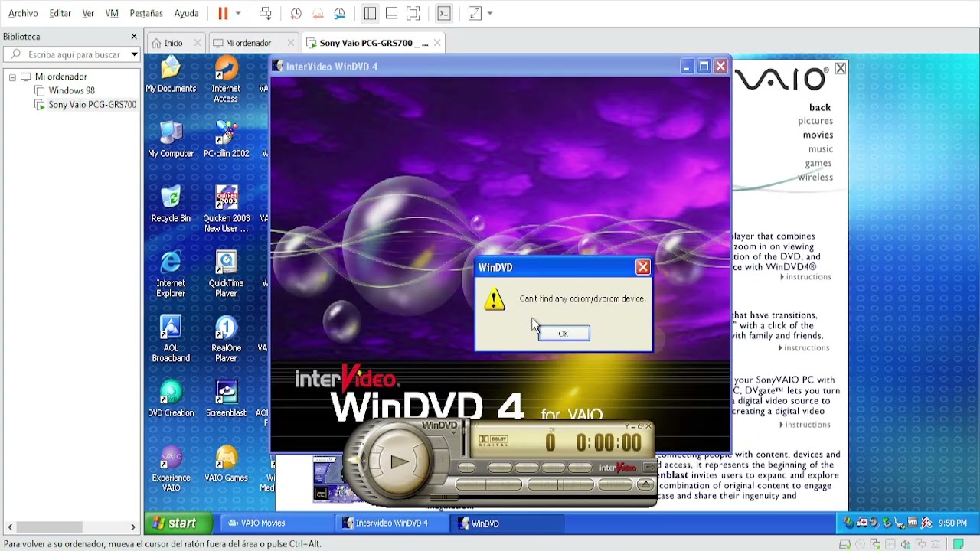980x551 pixels.
Task: Close the Biblioteca panel
Action: (134, 37)
